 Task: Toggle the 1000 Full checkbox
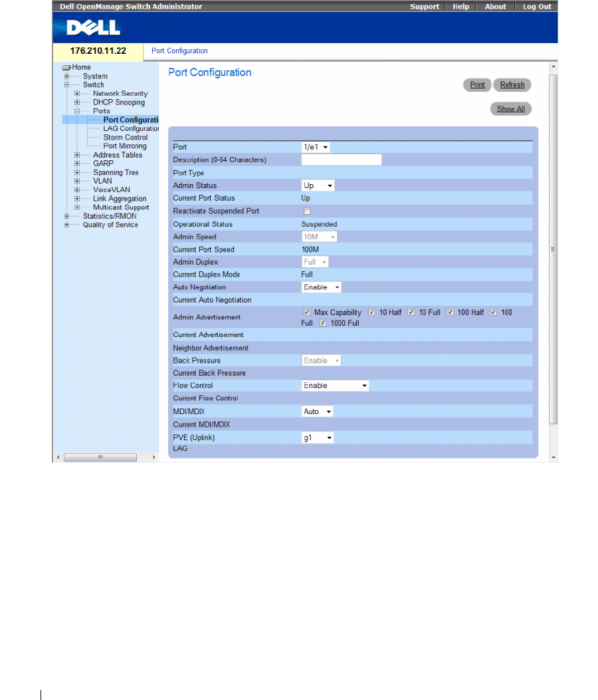pos(323,323)
